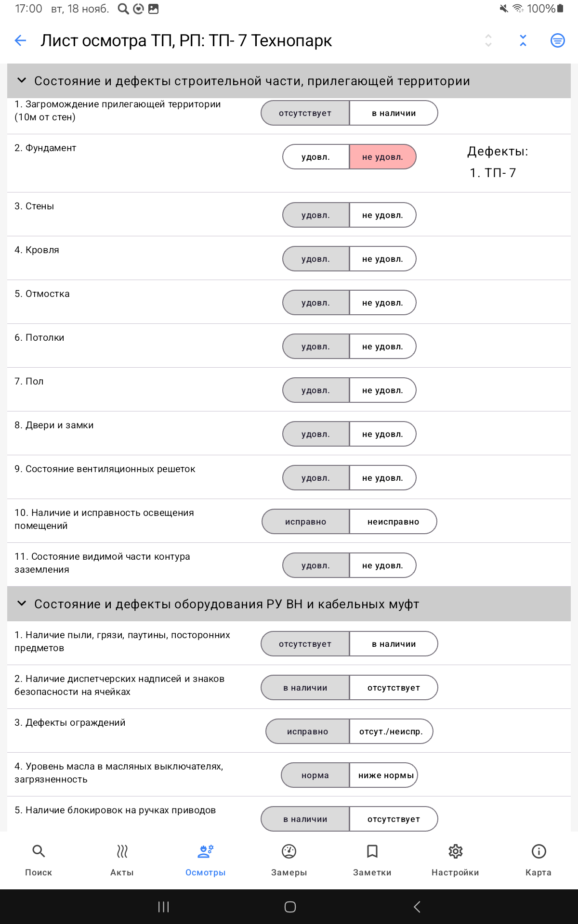Mark Стены as не удовл.
Image resolution: width=578 pixels, height=924 pixels.
pyautogui.click(x=382, y=215)
